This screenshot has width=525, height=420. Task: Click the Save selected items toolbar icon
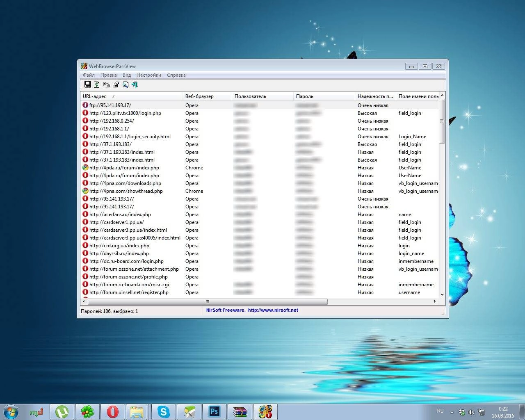87,84
